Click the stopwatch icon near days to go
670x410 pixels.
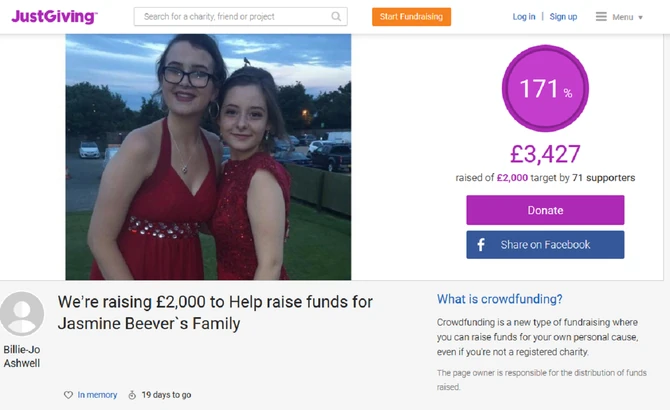tap(132, 395)
